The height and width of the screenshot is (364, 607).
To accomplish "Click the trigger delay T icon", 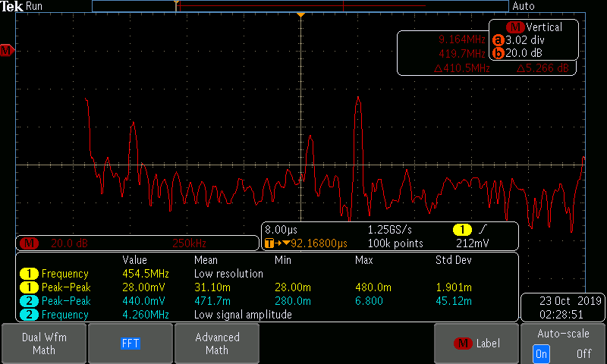I will point(269,243).
